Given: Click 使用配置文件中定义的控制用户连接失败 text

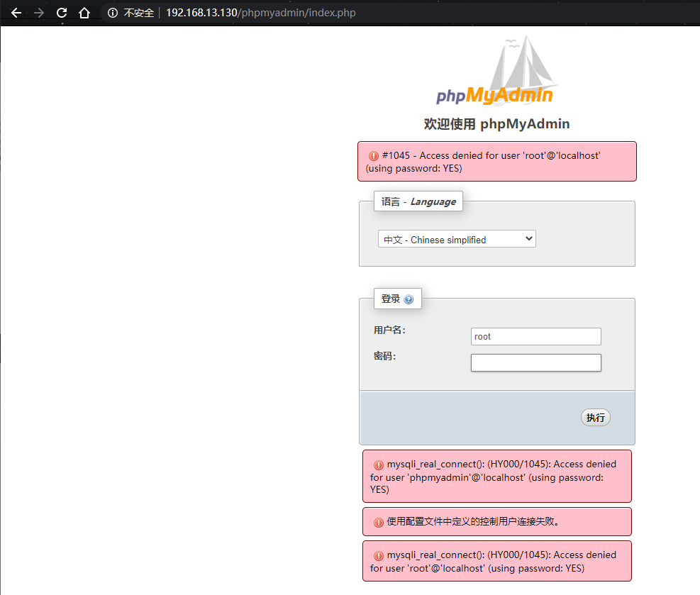Looking at the screenshot, I should coord(473,521).
